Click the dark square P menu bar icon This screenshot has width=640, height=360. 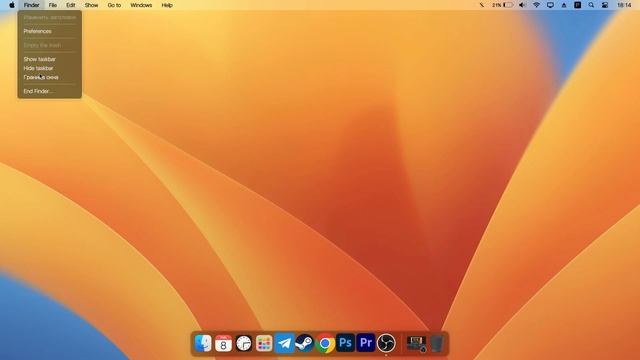pos(578,5)
